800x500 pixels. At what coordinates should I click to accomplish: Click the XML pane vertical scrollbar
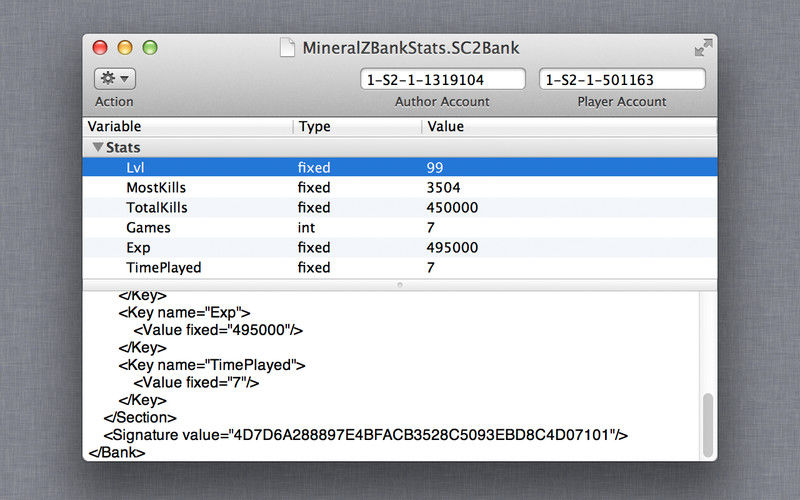708,420
